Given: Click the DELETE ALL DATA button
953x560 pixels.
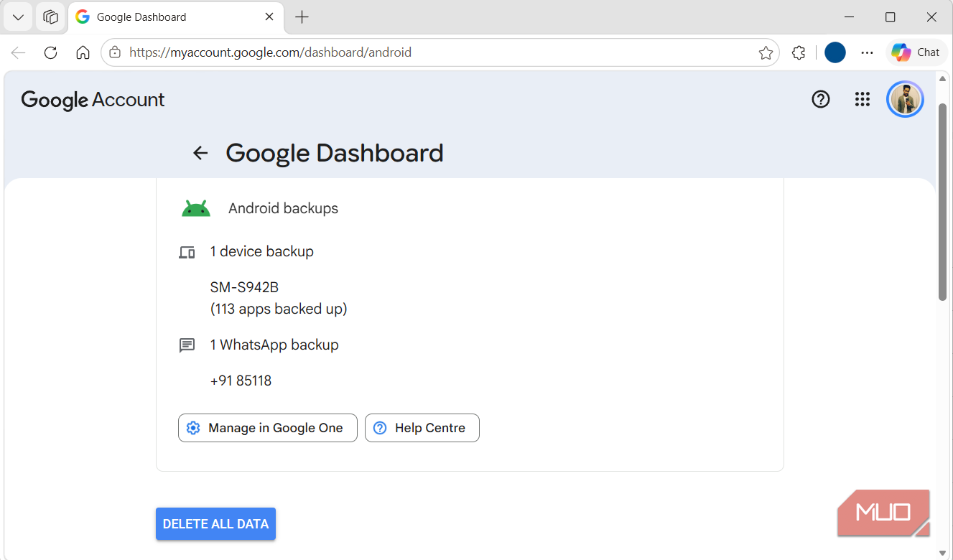Looking at the screenshot, I should pyautogui.click(x=215, y=524).
